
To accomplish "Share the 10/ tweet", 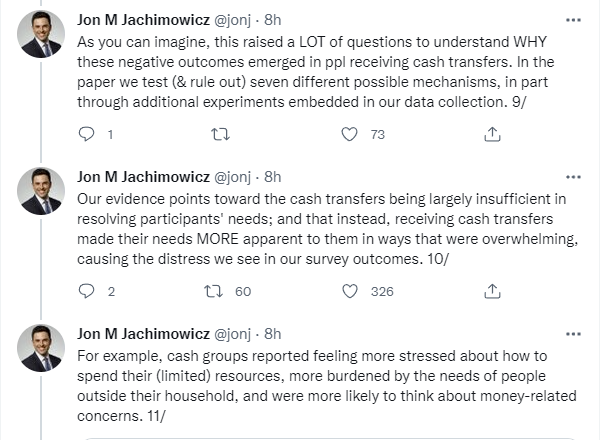I will (492, 291).
